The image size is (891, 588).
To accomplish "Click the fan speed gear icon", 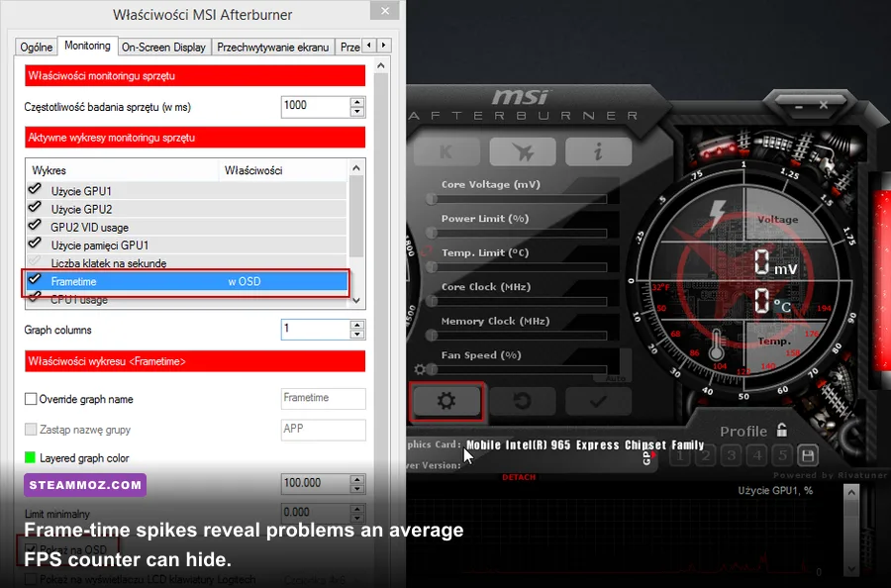I will [420, 370].
